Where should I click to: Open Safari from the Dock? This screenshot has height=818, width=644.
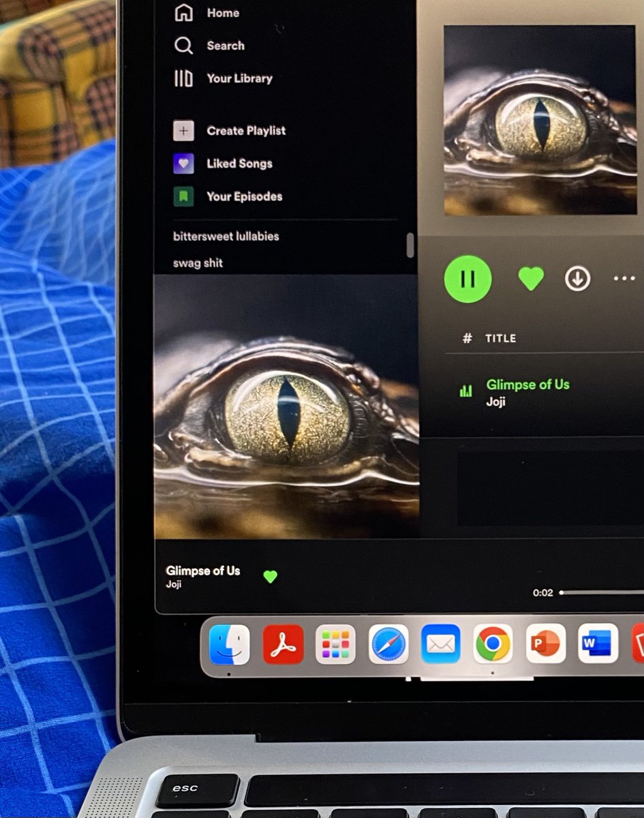tap(388, 644)
